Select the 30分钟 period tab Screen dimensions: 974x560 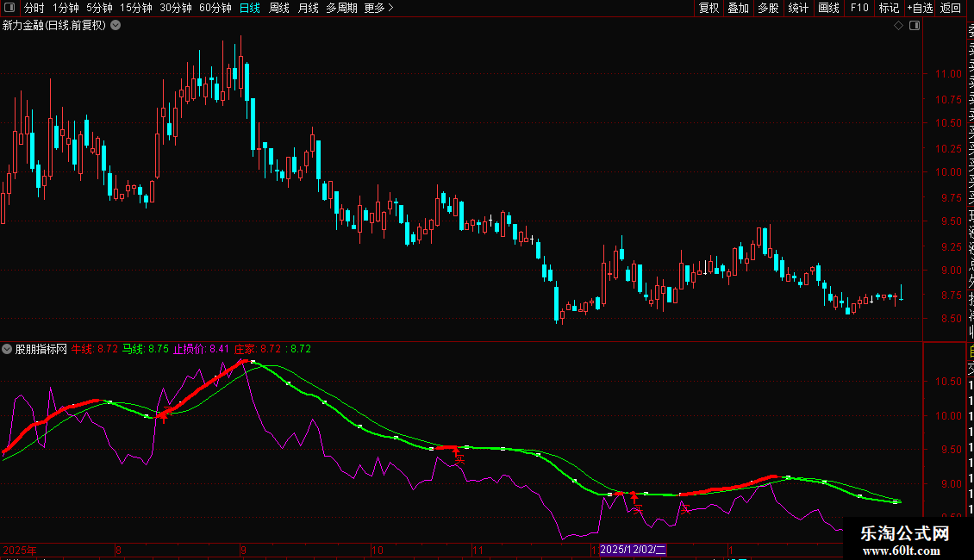[x=176, y=8]
